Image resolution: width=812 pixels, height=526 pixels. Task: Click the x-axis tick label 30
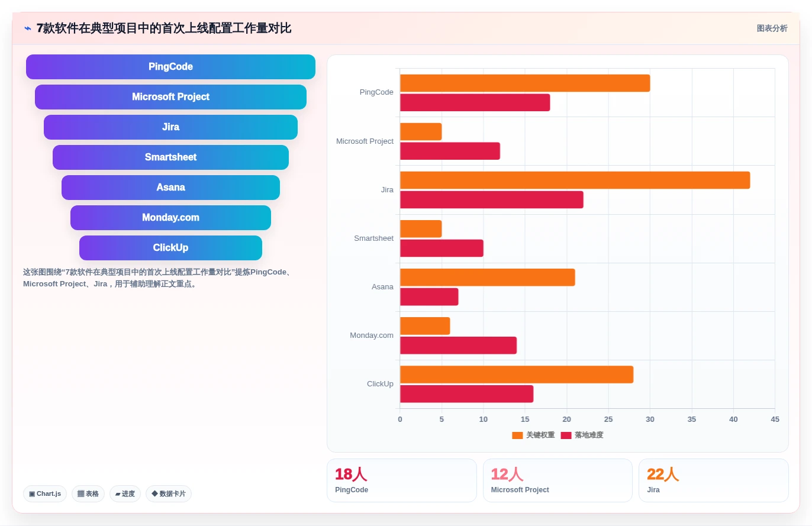pyautogui.click(x=650, y=419)
